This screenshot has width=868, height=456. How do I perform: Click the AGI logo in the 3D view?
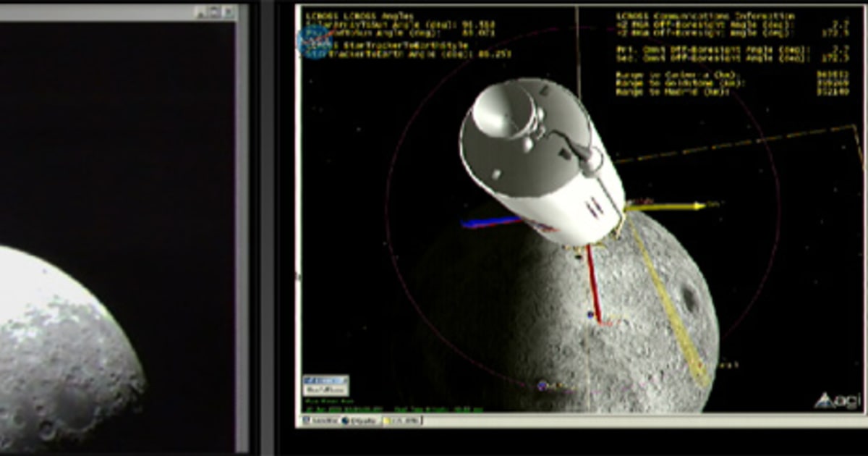tap(836, 400)
